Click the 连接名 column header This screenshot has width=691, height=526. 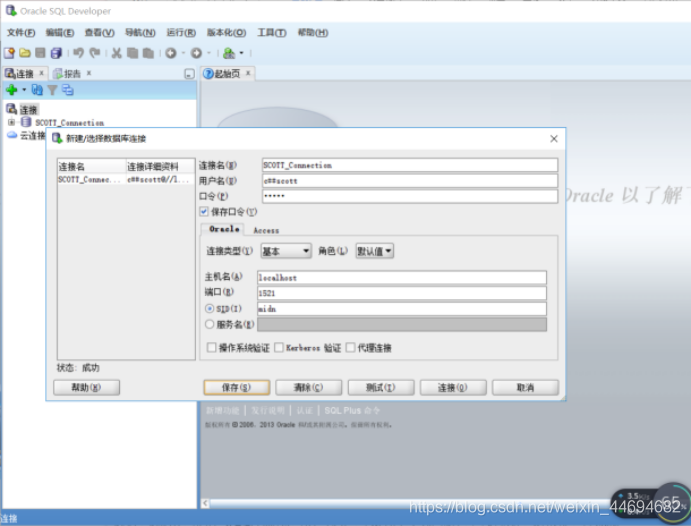coord(92,167)
